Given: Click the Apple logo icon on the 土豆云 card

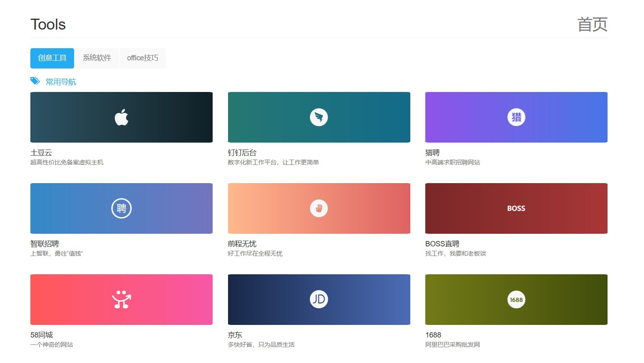Looking at the screenshot, I should point(122,117).
